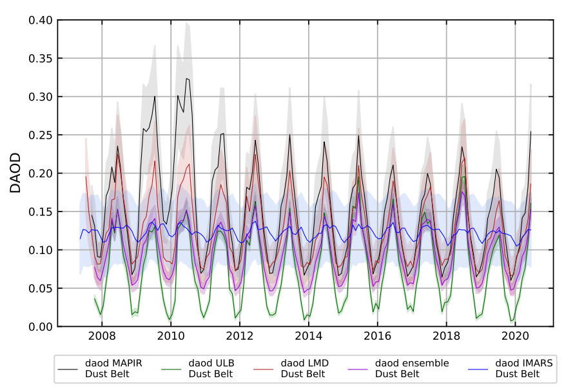Screen dimensions: 575x392
Task: Click the 2012 x-axis tick label
Action: tap(240, 337)
